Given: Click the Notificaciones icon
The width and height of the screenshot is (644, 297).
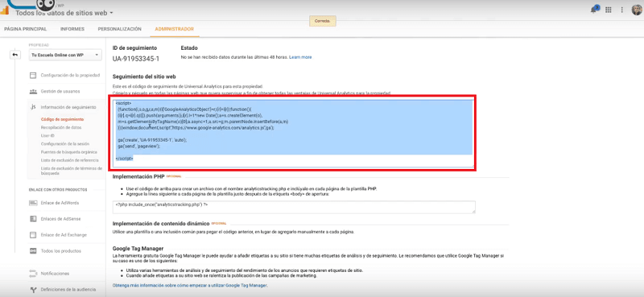Looking at the screenshot, I should [33, 273].
